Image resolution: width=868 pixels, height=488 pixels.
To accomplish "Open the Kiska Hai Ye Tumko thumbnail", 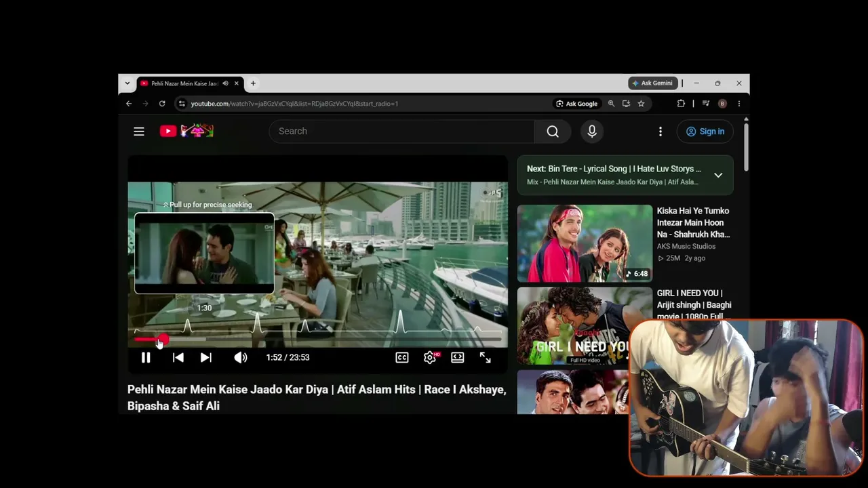I will pos(585,243).
